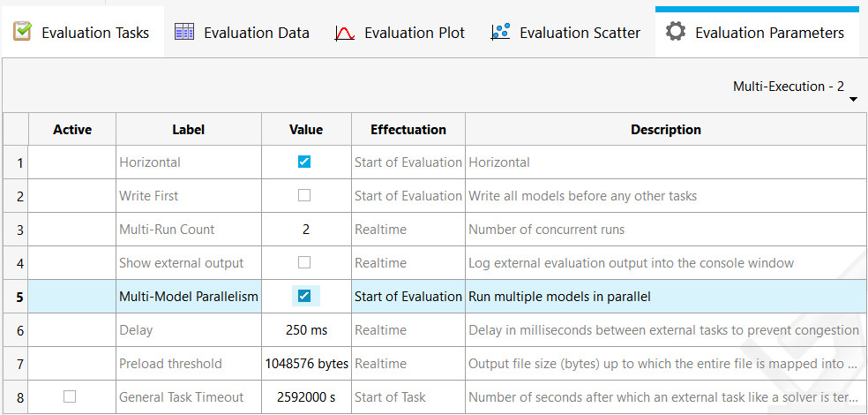Viewport: 868px width, 415px height.
Task: Click the General Task Timeout value field
Action: click(306, 397)
